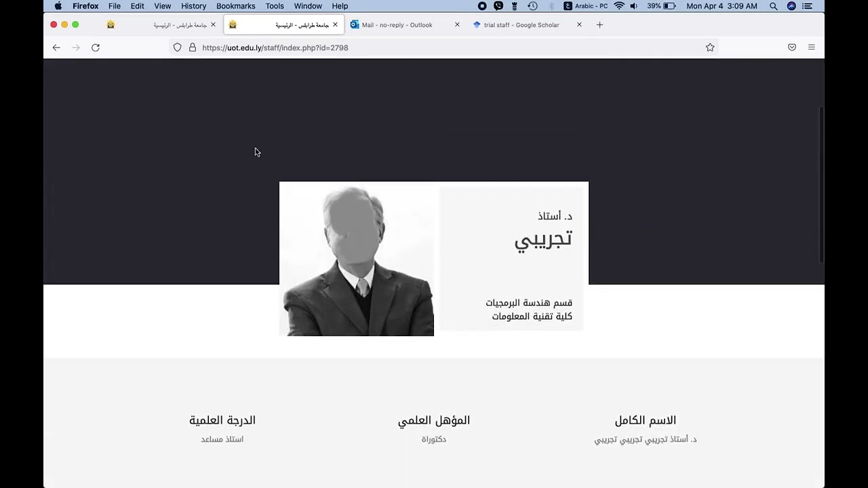Click the screen recording stop icon

(x=482, y=6)
